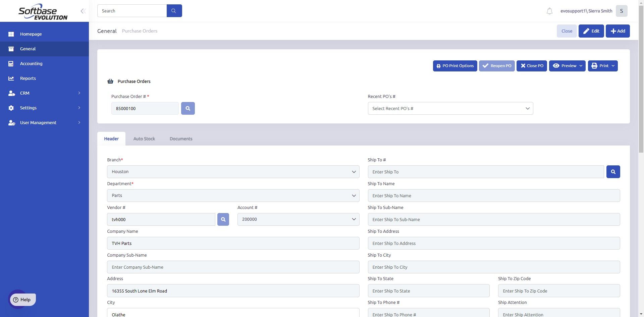Screen dimensions: 644x317
Task: Open the Branch dropdown showing Houston
Action: pyautogui.click(x=233, y=172)
